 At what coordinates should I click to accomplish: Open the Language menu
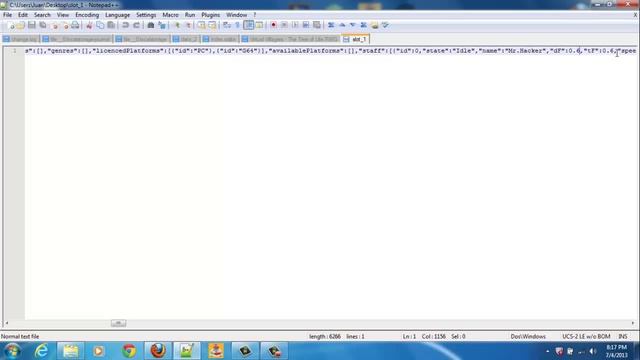tap(117, 15)
